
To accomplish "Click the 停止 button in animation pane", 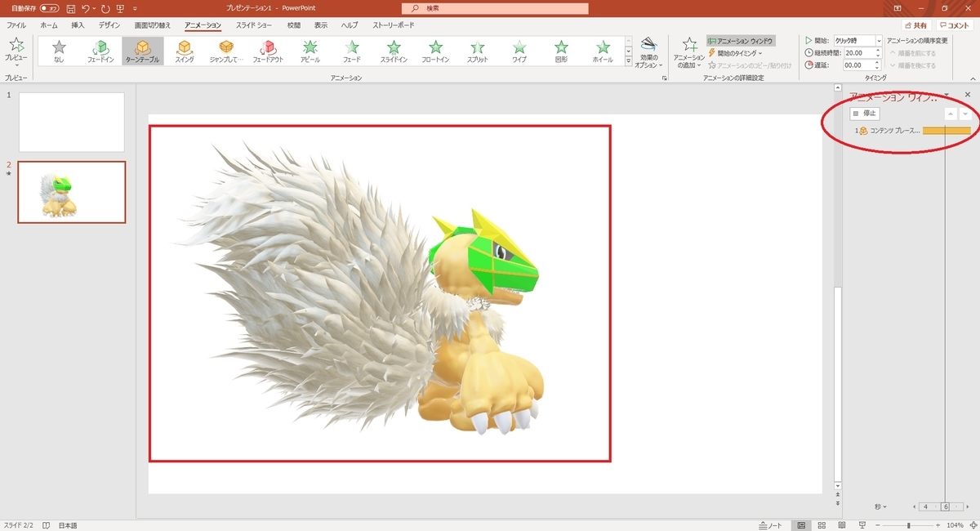I will 865,114.
